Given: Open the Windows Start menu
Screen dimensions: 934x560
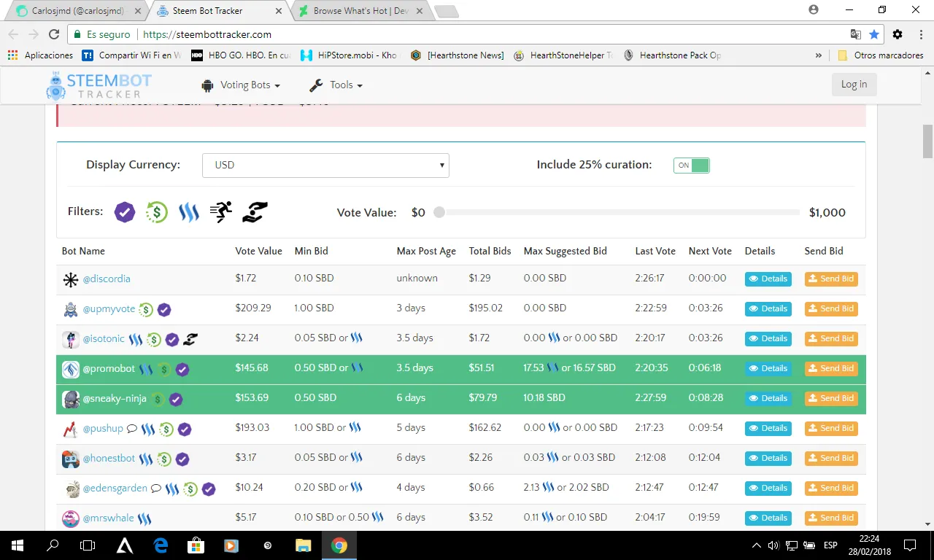Looking at the screenshot, I should (17, 545).
